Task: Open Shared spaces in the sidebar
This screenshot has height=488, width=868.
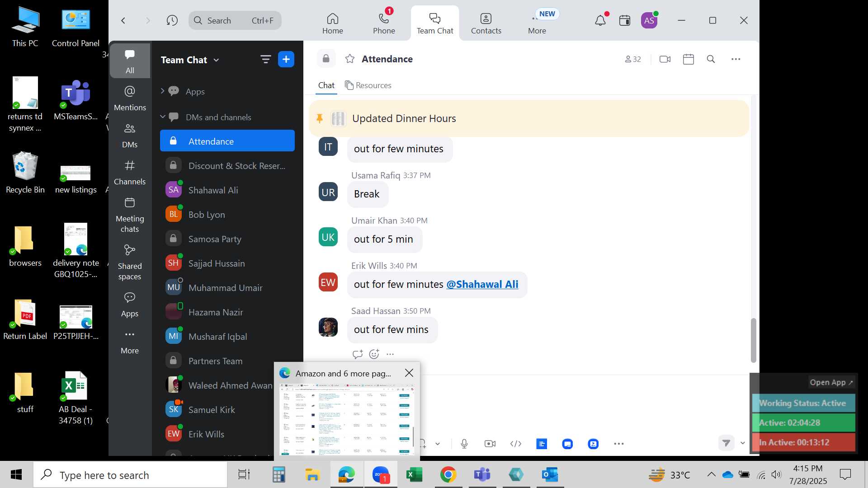Action: (130, 262)
